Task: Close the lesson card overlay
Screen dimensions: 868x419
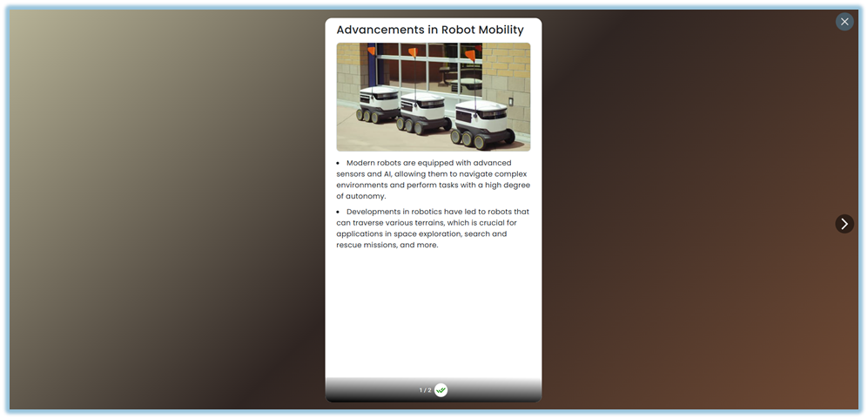Action: (844, 22)
